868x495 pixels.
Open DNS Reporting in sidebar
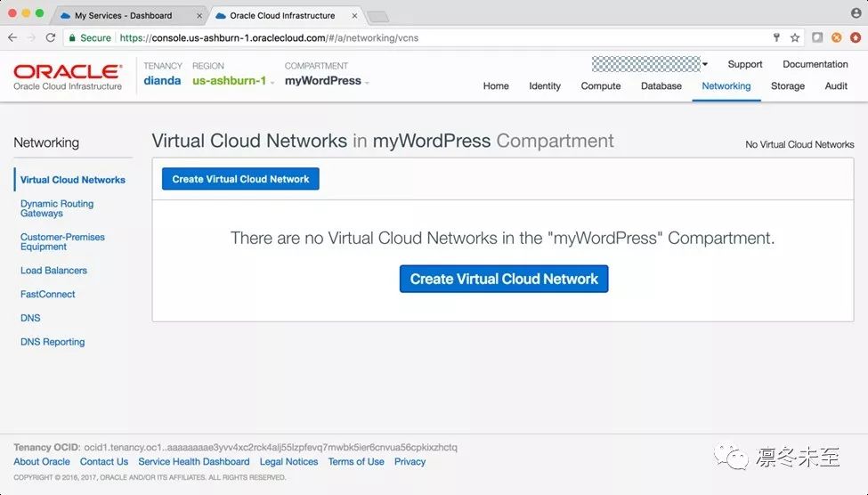53,342
